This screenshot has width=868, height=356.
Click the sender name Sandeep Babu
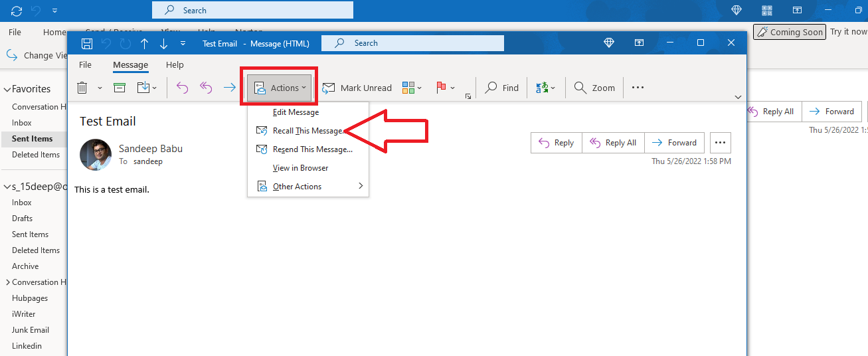point(151,149)
